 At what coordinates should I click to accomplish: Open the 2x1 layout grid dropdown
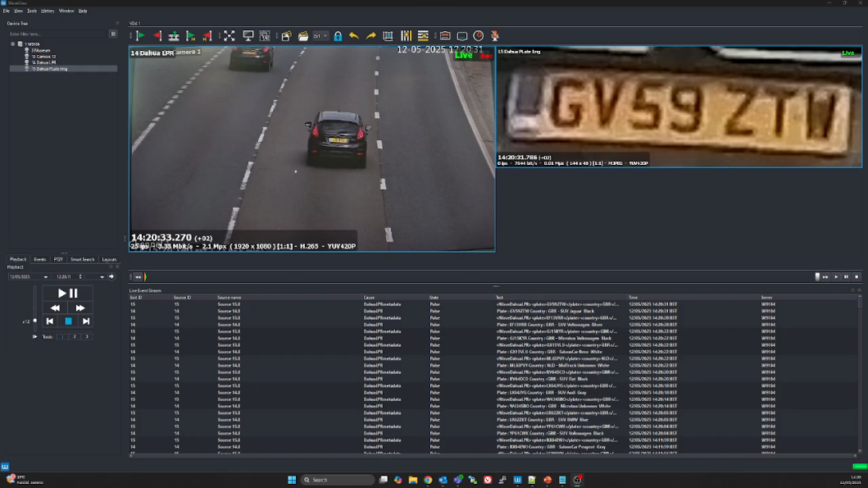320,36
